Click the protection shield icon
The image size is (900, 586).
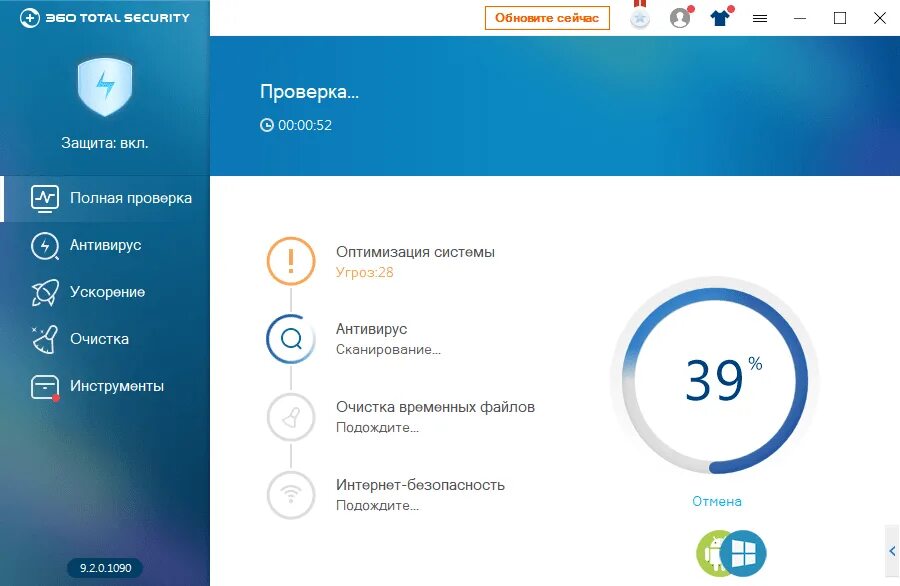105,87
